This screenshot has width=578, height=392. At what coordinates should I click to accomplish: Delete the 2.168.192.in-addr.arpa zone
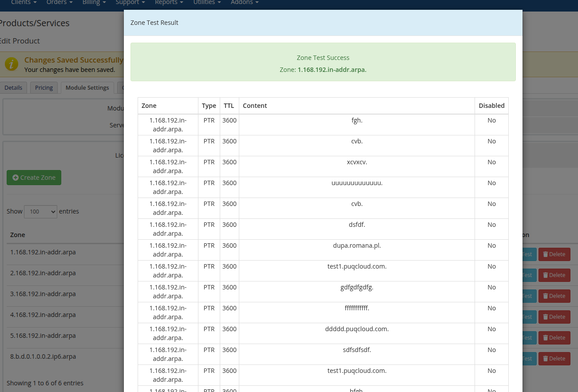point(554,275)
